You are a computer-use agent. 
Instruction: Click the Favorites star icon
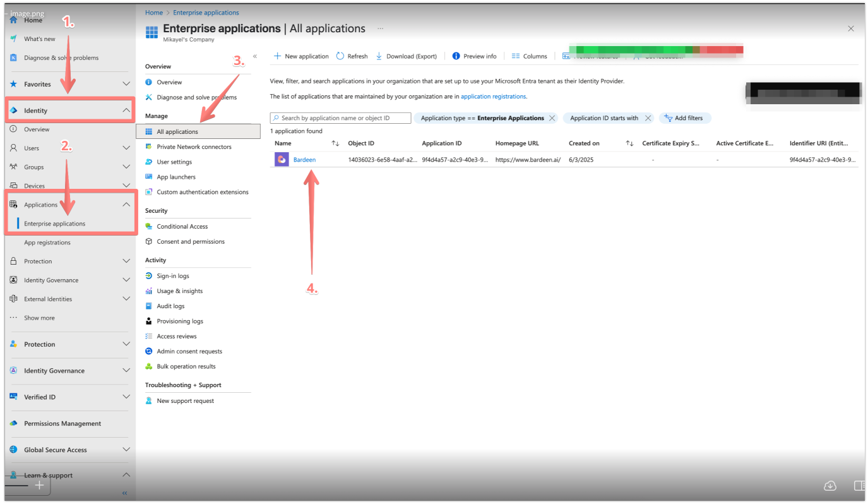click(x=13, y=84)
